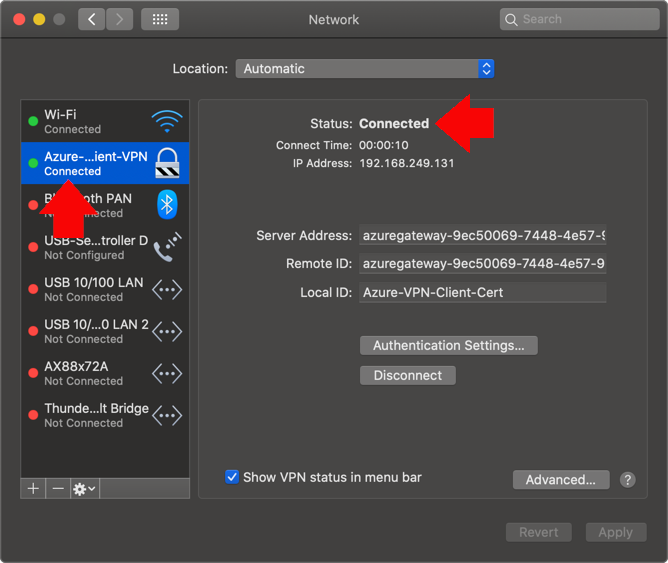Click the USB 10/100 LAN ethernet icon
668x563 pixels.
[167, 290]
